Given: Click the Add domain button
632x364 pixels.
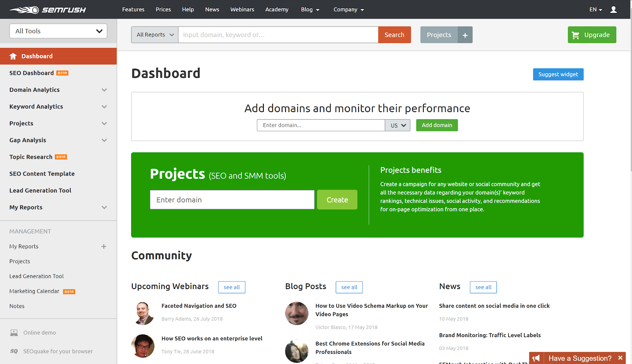Looking at the screenshot, I should [x=437, y=125].
